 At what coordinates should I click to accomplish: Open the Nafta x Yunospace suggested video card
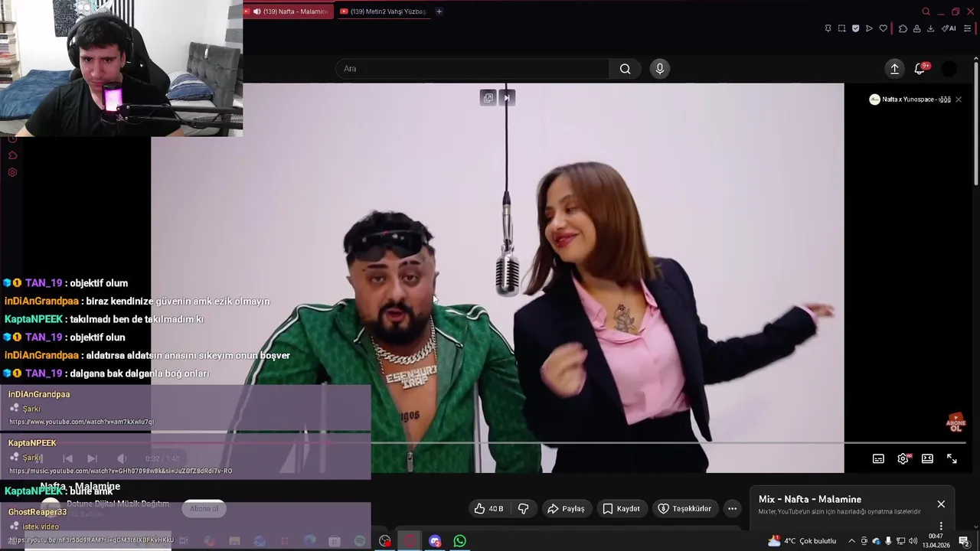click(910, 99)
